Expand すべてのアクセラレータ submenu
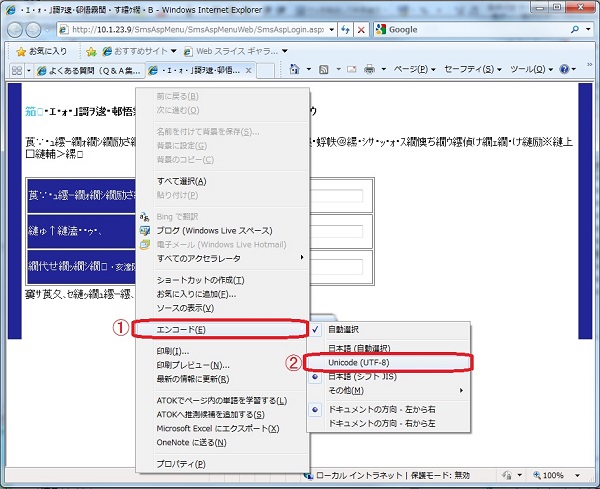This screenshot has width=600, height=489. pyautogui.click(x=222, y=258)
